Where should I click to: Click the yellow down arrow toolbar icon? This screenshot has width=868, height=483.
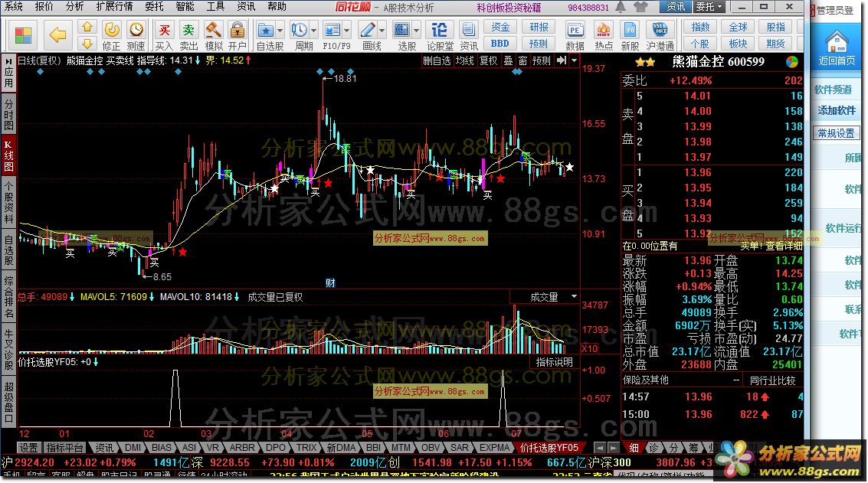coord(87,43)
